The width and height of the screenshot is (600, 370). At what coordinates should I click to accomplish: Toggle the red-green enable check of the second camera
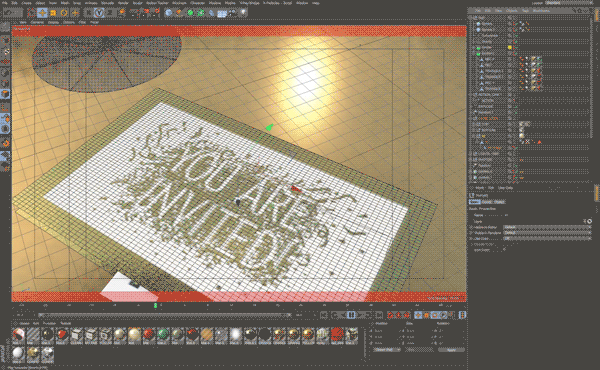pos(515,30)
